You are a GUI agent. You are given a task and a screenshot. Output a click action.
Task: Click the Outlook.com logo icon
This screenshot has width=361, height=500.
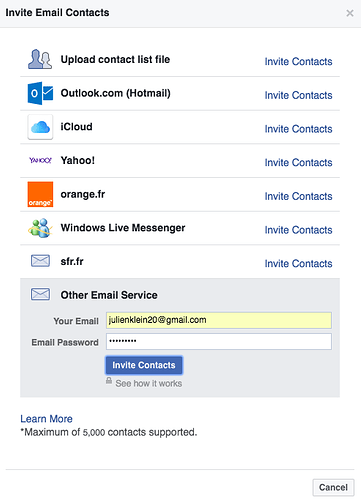click(x=40, y=93)
